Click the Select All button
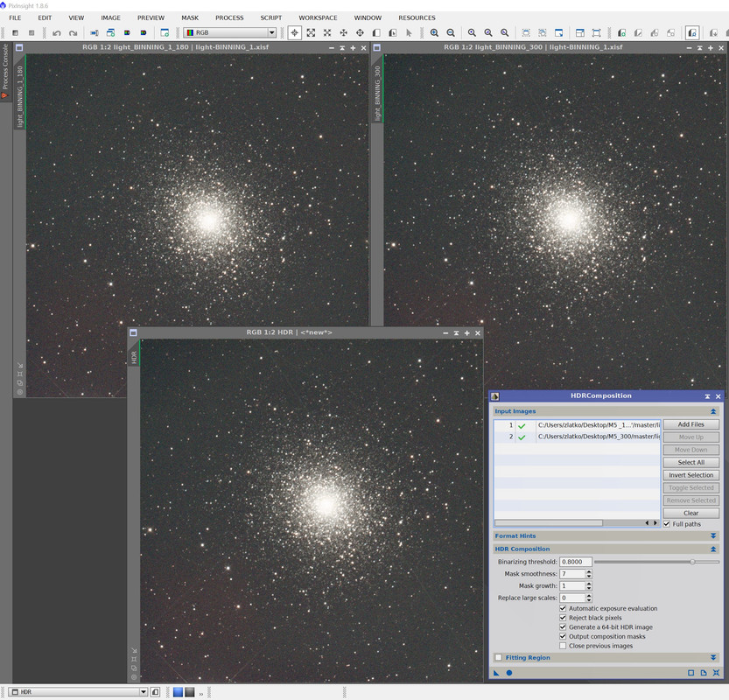 tap(690, 463)
